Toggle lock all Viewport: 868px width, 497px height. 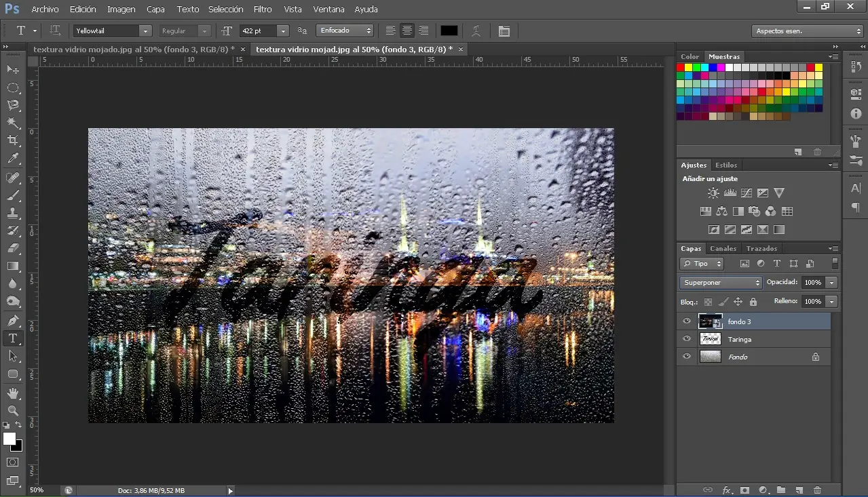point(753,302)
